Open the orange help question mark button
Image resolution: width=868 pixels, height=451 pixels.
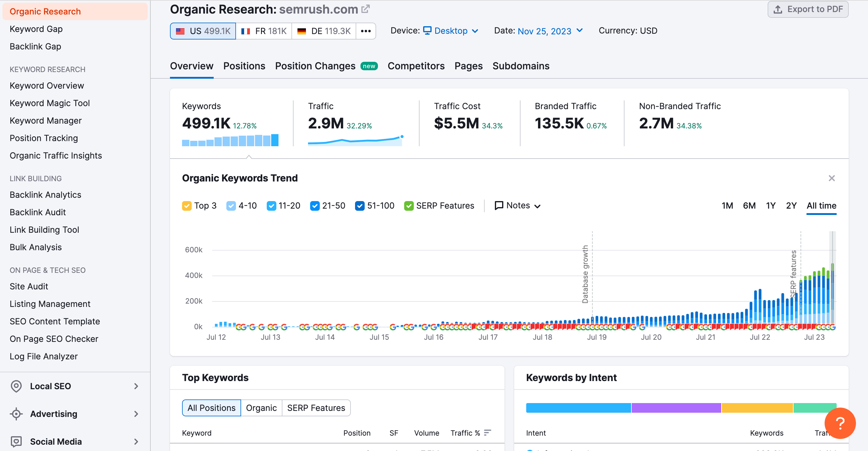[840, 423]
